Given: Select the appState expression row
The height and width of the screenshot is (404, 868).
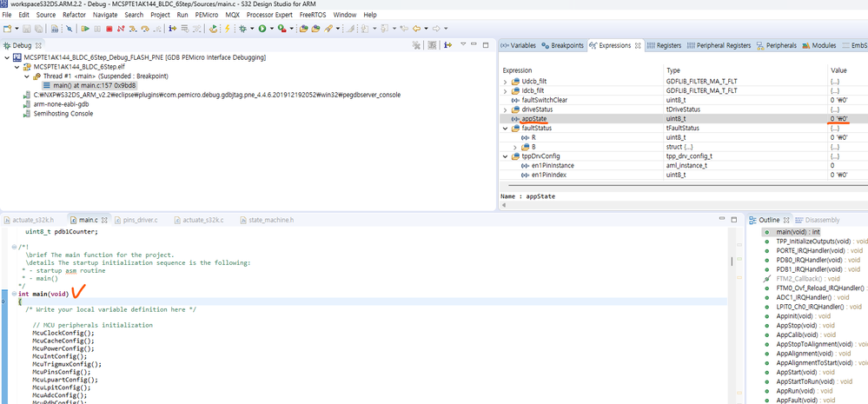Looking at the screenshot, I should coord(683,119).
